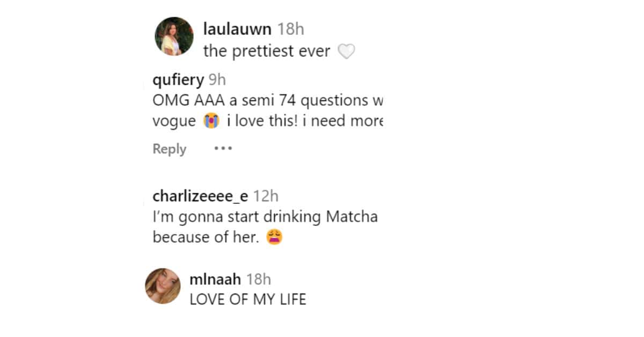Click the 18h timestamp beside mlnaah
Image resolution: width=644 pixels, height=337 pixels.
pyautogui.click(x=259, y=279)
